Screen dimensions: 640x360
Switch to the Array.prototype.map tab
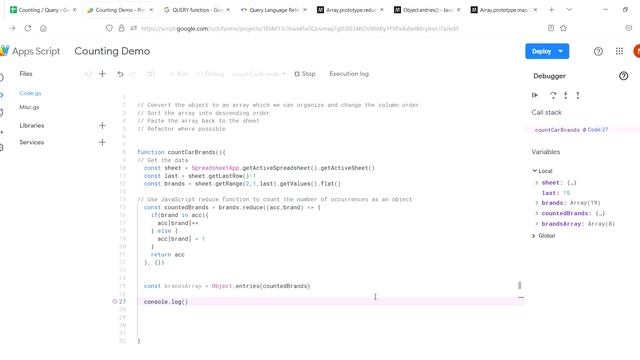[504, 9]
